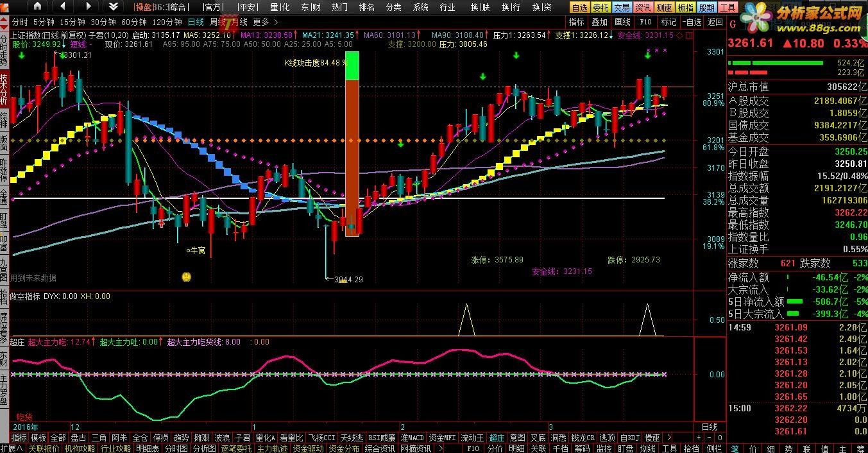Select the 日线 daily period tab
The width and height of the screenshot is (868, 453).
tap(196, 22)
